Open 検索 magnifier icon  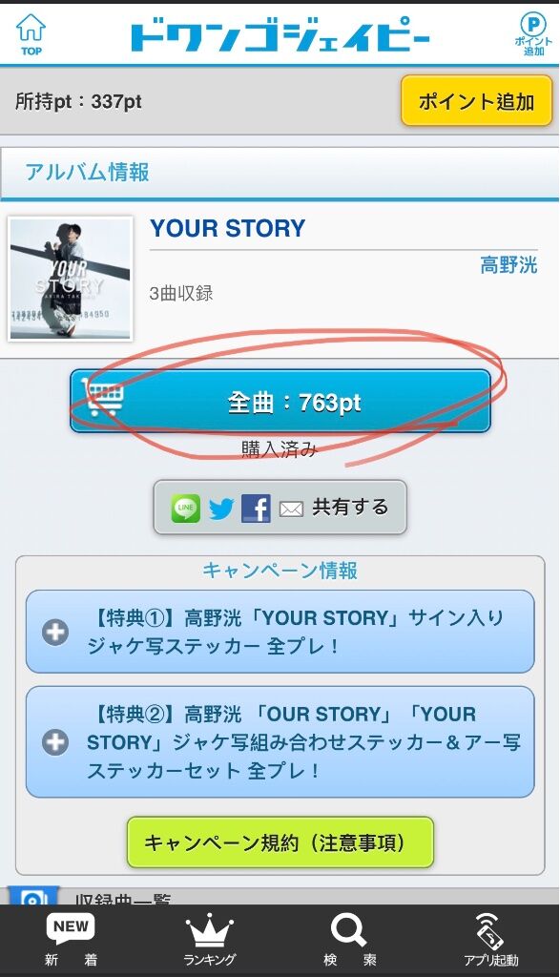[349, 940]
